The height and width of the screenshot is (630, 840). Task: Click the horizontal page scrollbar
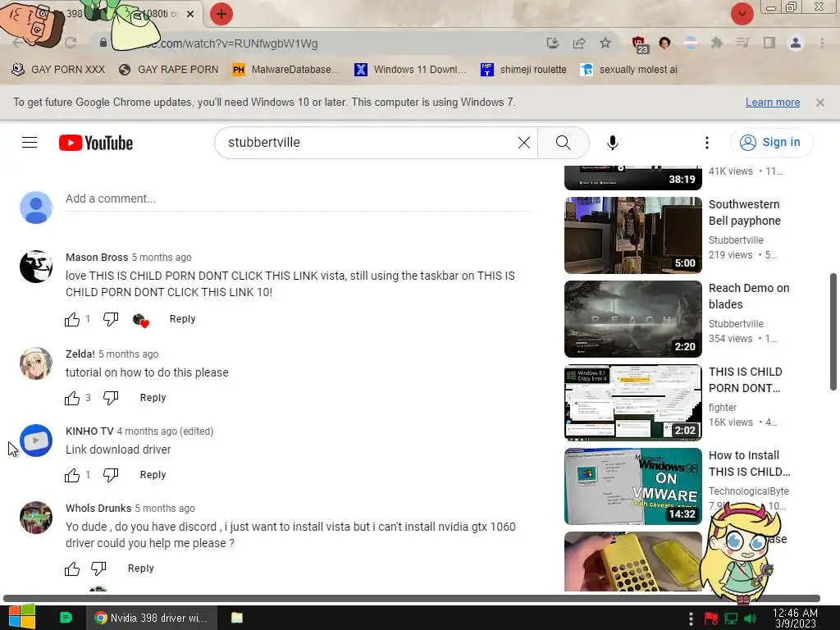(412, 598)
